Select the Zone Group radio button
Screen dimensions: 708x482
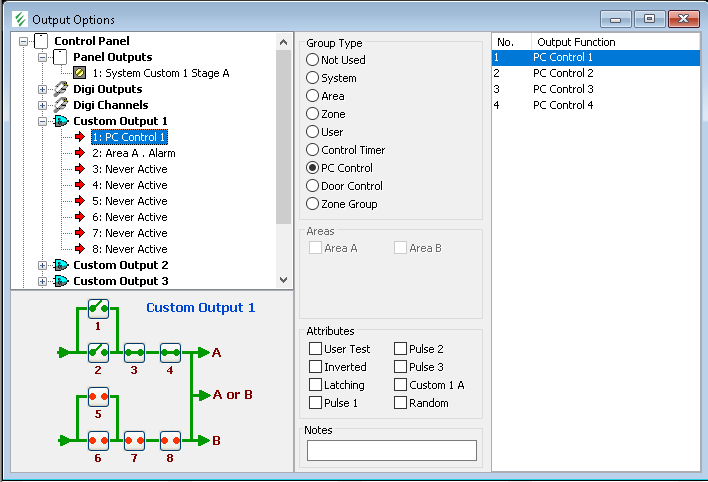313,204
